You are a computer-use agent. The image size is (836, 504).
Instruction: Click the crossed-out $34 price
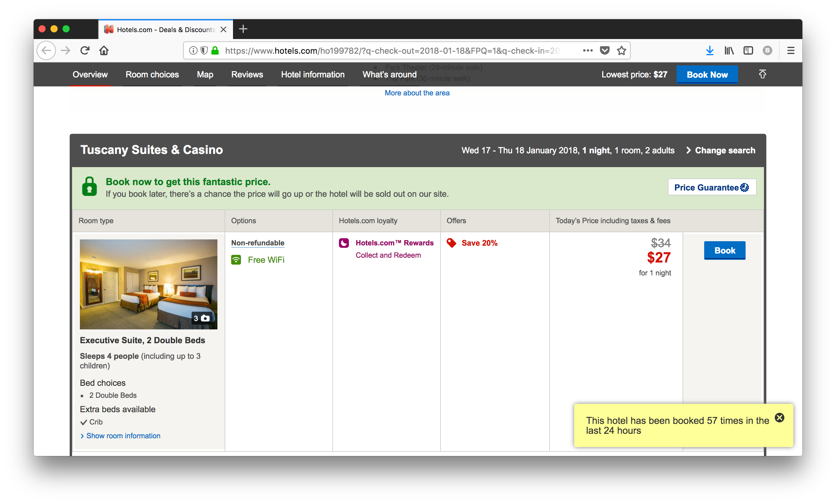tap(661, 243)
